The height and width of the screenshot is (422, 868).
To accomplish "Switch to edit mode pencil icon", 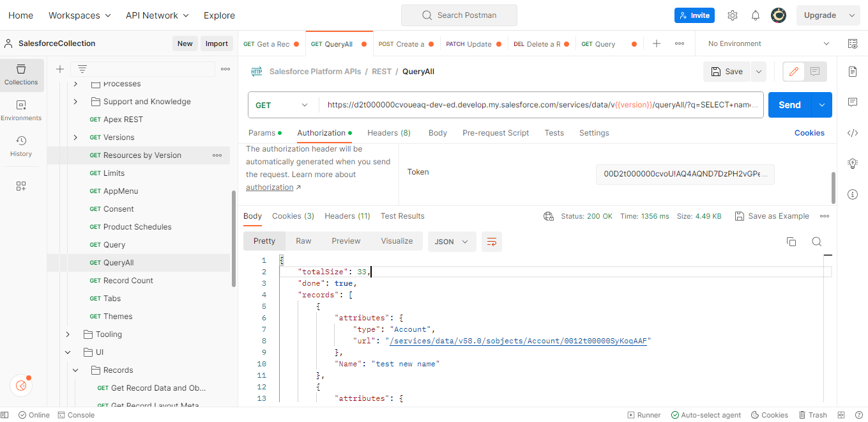I will click(794, 72).
